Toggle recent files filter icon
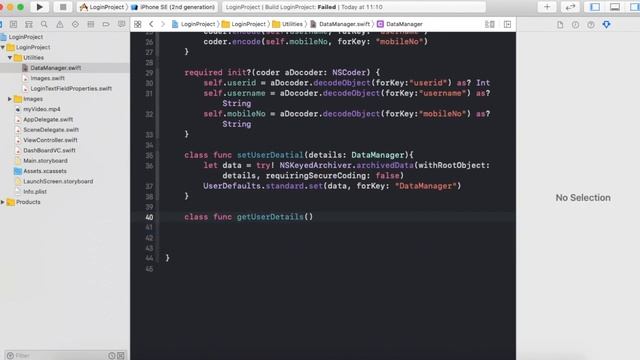The width and height of the screenshot is (640, 360). pyautogui.click(x=112, y=356)
